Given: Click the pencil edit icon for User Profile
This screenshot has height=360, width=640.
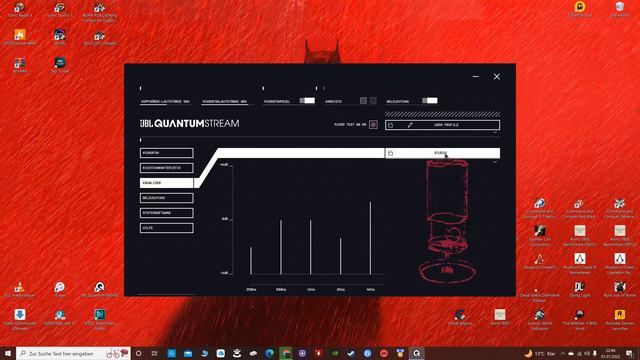Looking at the screenshot, I should 410,125.
